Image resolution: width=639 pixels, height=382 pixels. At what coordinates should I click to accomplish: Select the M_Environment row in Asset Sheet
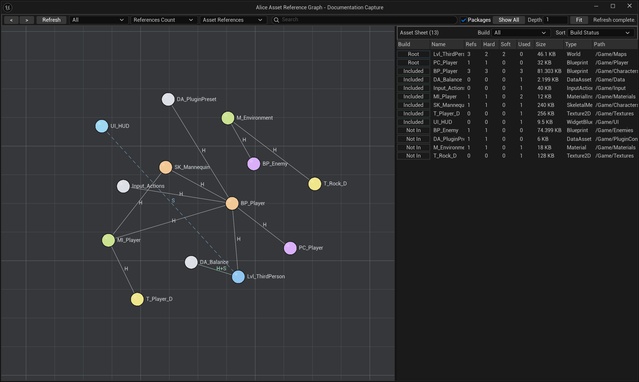click(x=518, y=148)
